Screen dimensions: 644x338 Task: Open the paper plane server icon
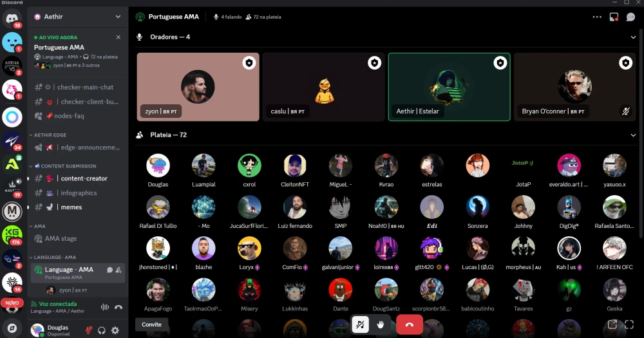pyautogui.click(x=12, y=141)
